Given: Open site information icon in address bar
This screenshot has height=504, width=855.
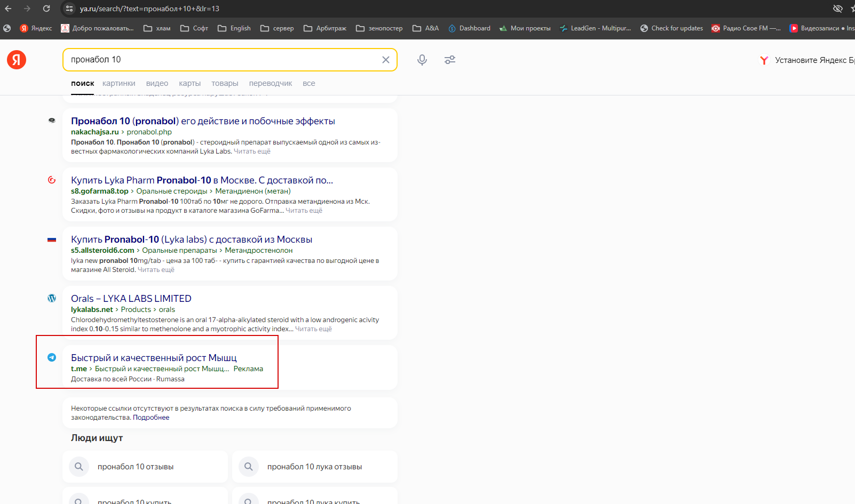Looking at the screenshot, I should (69, 9).
